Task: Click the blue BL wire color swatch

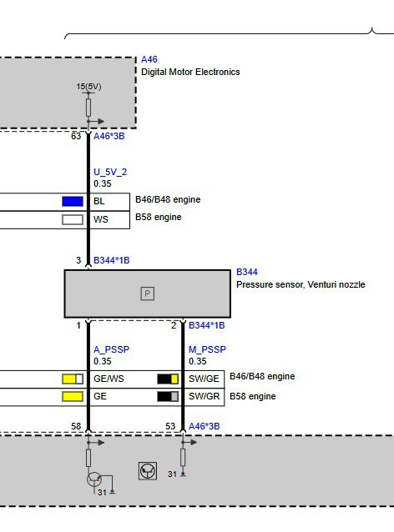Action: [x=73, y=201]
